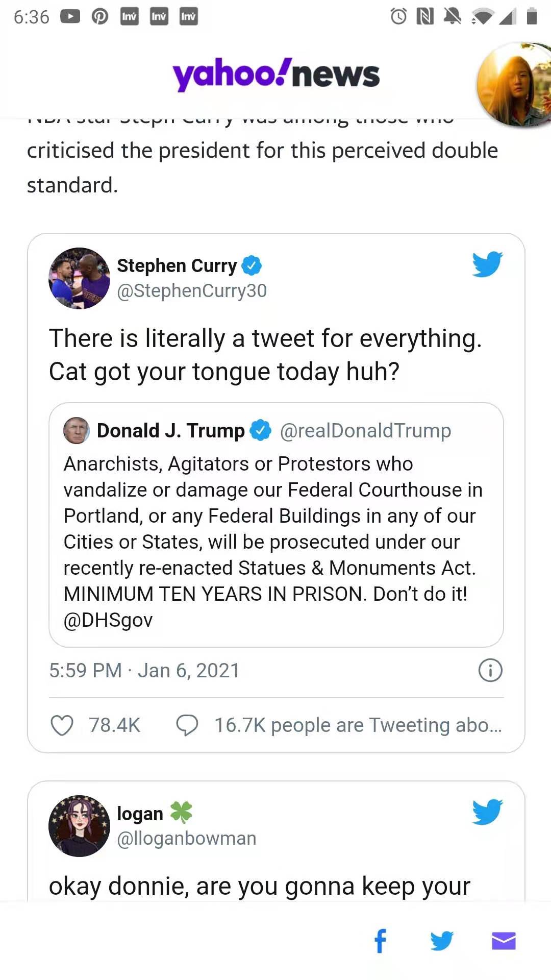
Task: Tap Donald J. Trump's small avatar
Action: (77, 430)
